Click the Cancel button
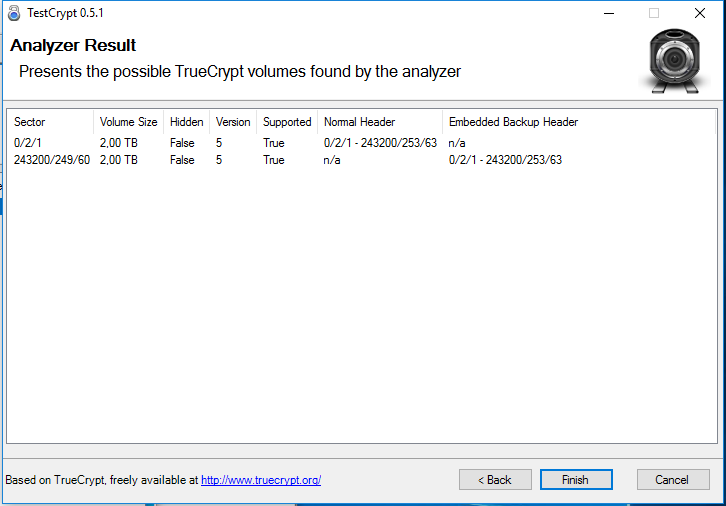This screenshot has width=726, height=506. point(673,480)
